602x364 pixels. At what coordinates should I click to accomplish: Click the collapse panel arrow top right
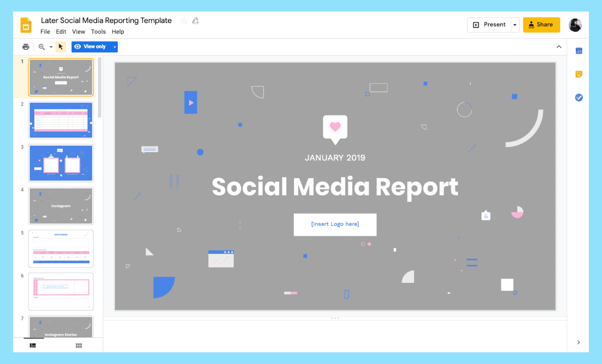(x=558, y=47)
